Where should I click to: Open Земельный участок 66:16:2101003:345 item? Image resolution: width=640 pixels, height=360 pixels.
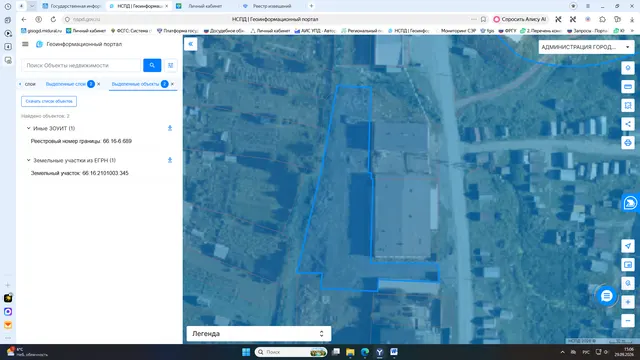tap(80, 173)
